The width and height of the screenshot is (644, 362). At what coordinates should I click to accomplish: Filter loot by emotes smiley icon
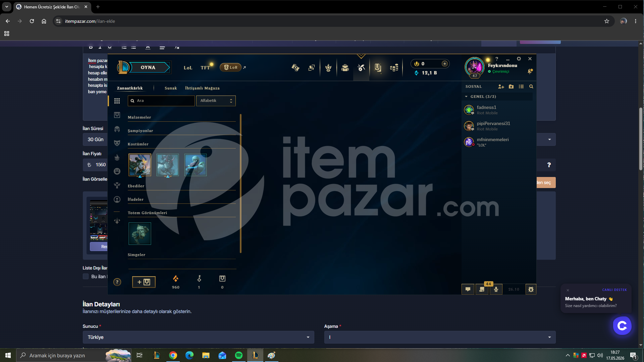click(x=117, y=171)
